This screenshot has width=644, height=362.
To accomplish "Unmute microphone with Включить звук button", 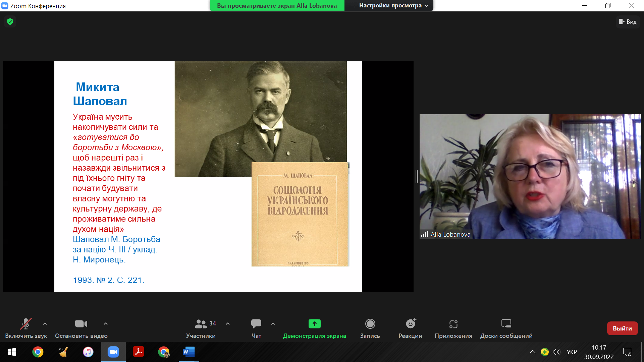I will [x=26, y=328].
